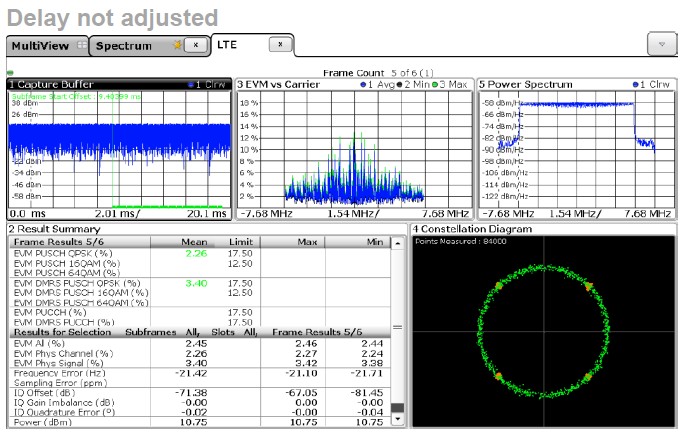Select the LTE tab
683x435 pixels.
(x=229, y=45)
